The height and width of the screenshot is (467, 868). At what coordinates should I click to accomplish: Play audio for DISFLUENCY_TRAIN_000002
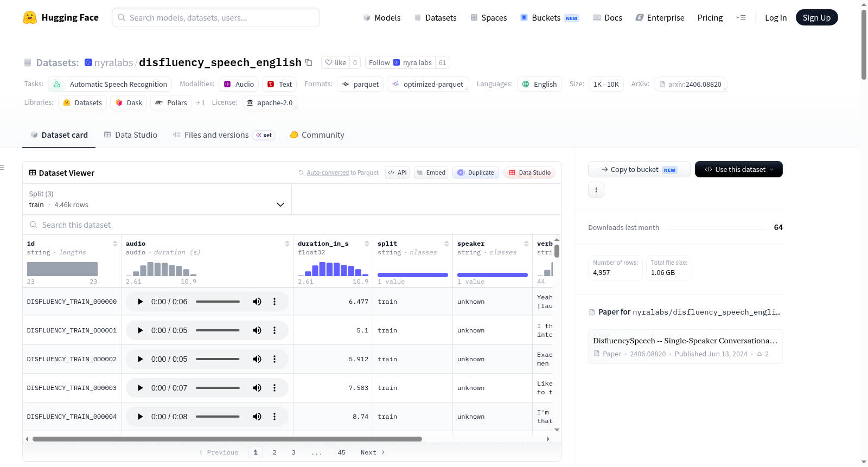[x=140, y=359]
